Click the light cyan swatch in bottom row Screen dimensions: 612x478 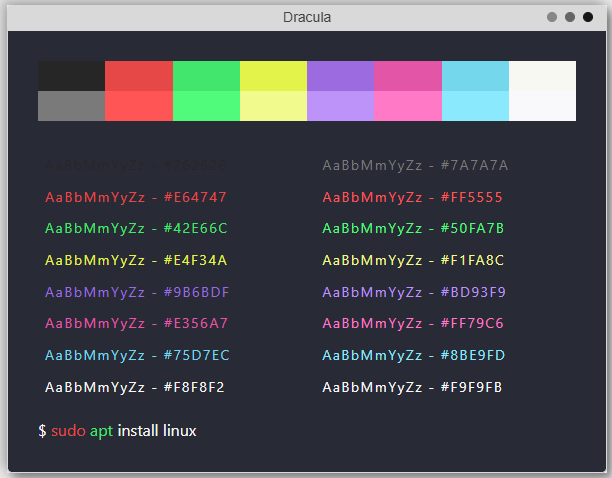pos(475,106)
